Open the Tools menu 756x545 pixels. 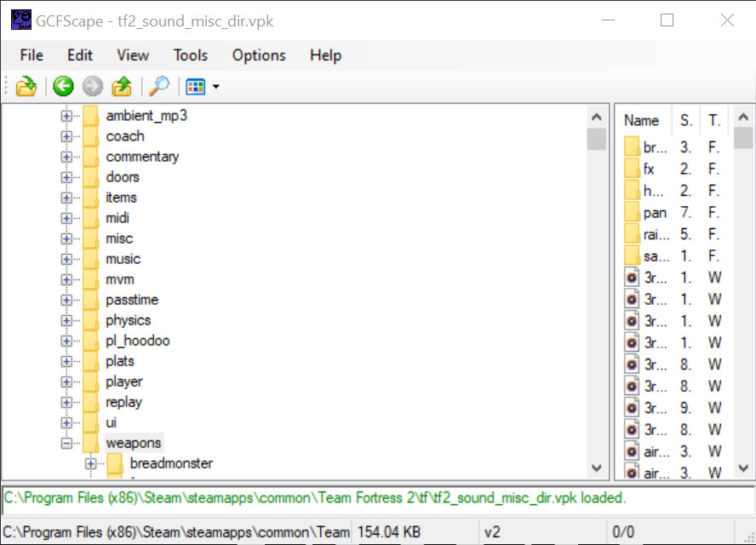(190, 55)
